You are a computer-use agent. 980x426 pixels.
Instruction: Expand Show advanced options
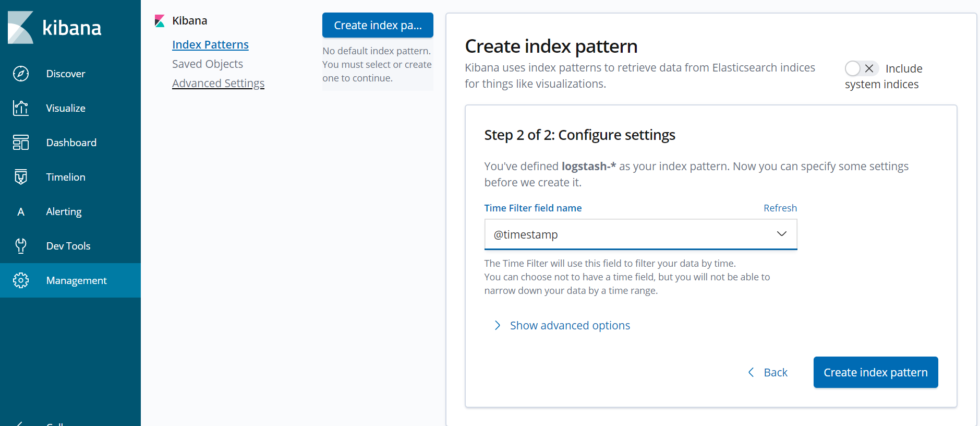(570, 325)
